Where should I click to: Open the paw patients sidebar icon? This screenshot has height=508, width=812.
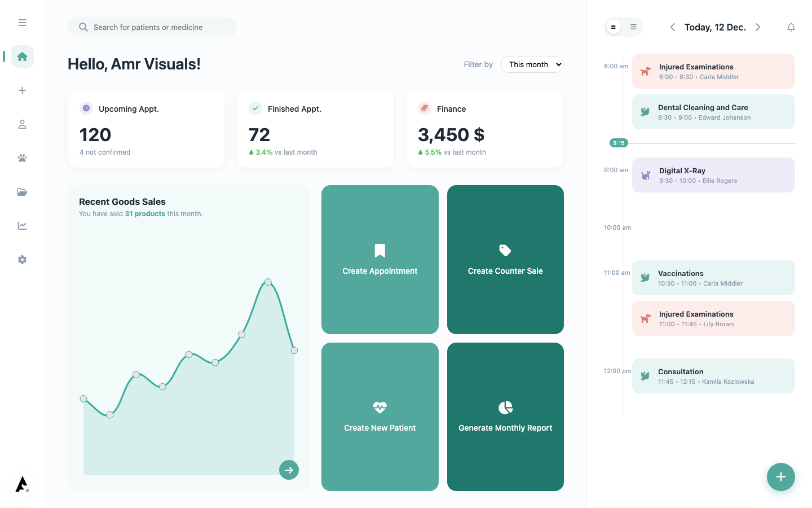point(22,158)
